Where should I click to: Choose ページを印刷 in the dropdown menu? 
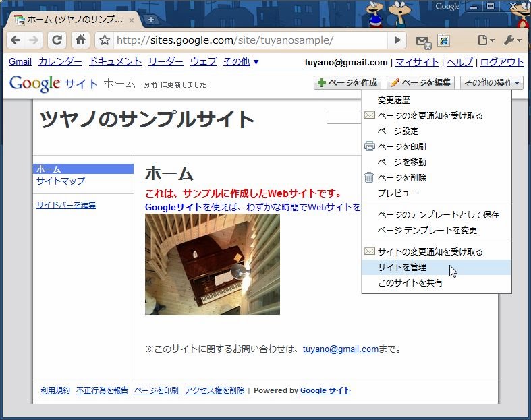401,146
